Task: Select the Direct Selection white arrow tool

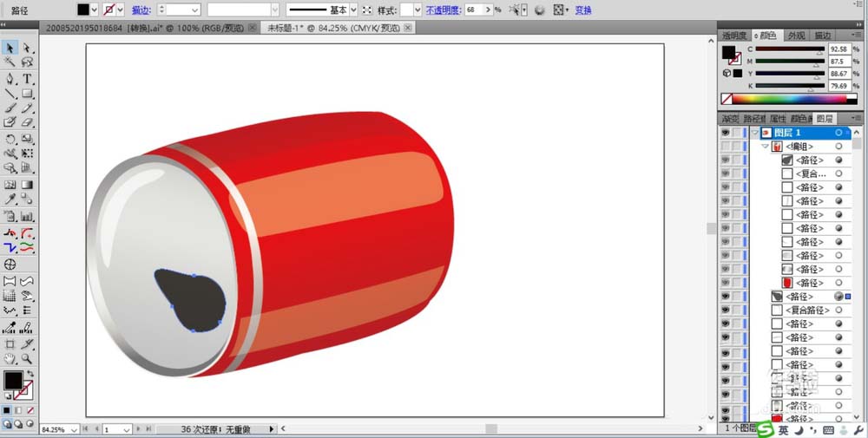Action: (x=28, y=48)
